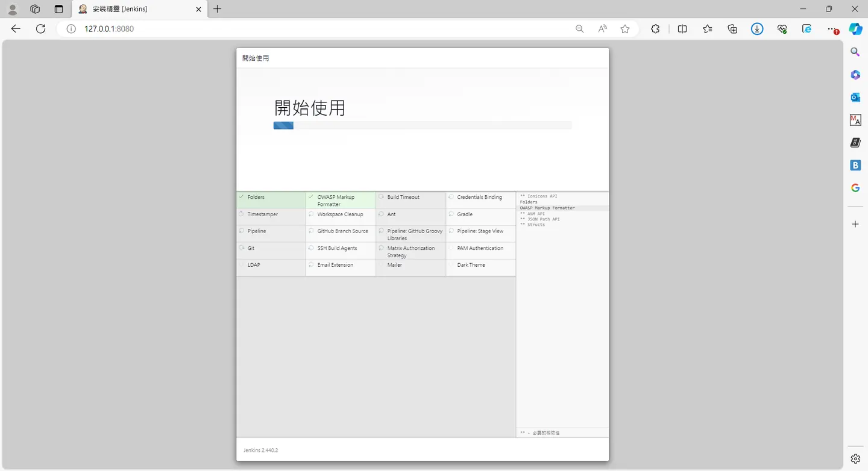Click the plugin installation progress bar
This screenshot has width=868, height=471.
pyautogui.click(x=423, y=125)
